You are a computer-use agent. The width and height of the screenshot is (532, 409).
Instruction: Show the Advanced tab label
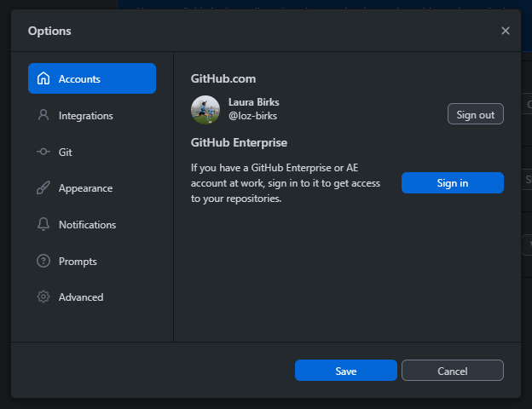click(x=81, y=297)
